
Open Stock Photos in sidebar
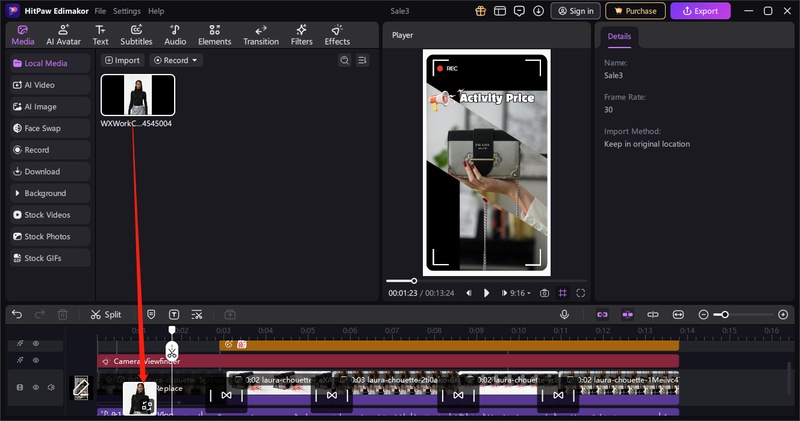coord(50,236)
